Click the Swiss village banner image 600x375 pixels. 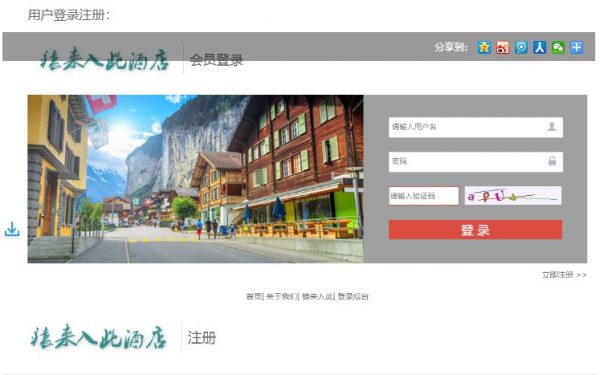pos(195,179)
